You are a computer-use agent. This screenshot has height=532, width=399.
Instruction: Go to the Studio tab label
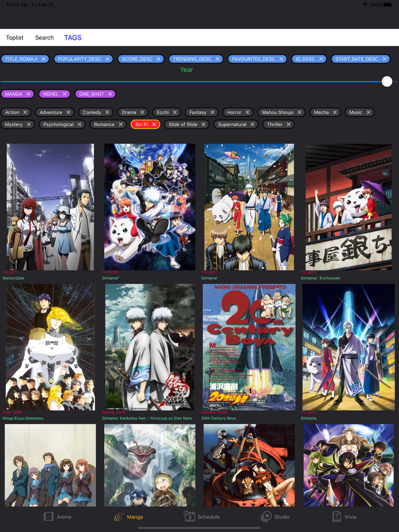pos(282,517)
